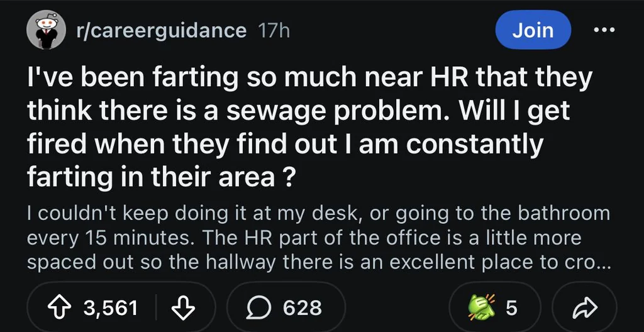644x332 pixels.
Task: Open the post via its title's first line
Action: click(x=309, y=79)
